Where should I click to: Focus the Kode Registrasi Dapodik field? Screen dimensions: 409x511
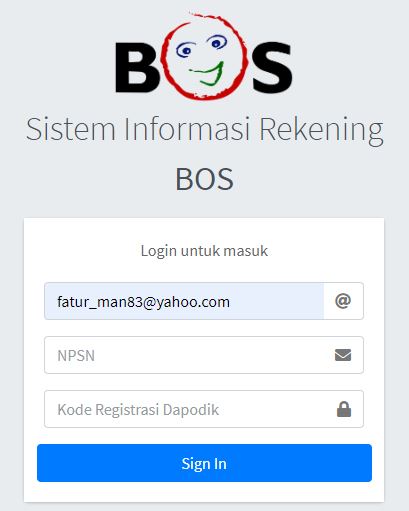click(x=204, y=409)
